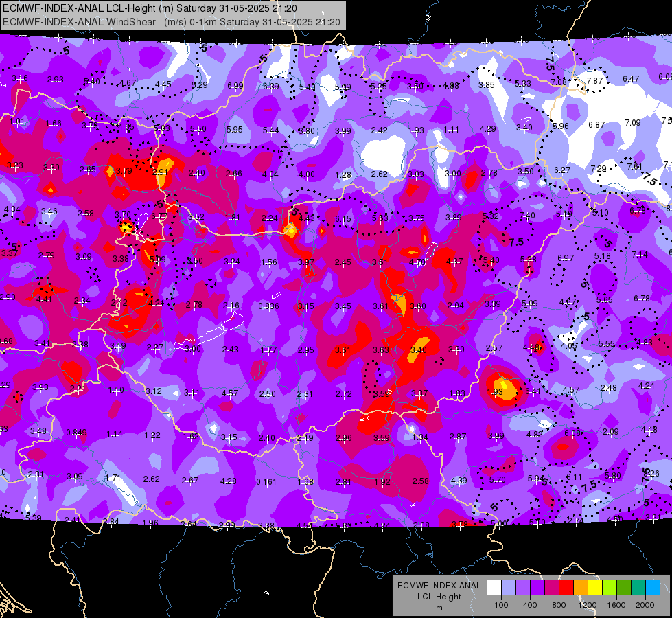672x618 pixels.
Task: Click legend label '400'
Action: coord(530,605)
